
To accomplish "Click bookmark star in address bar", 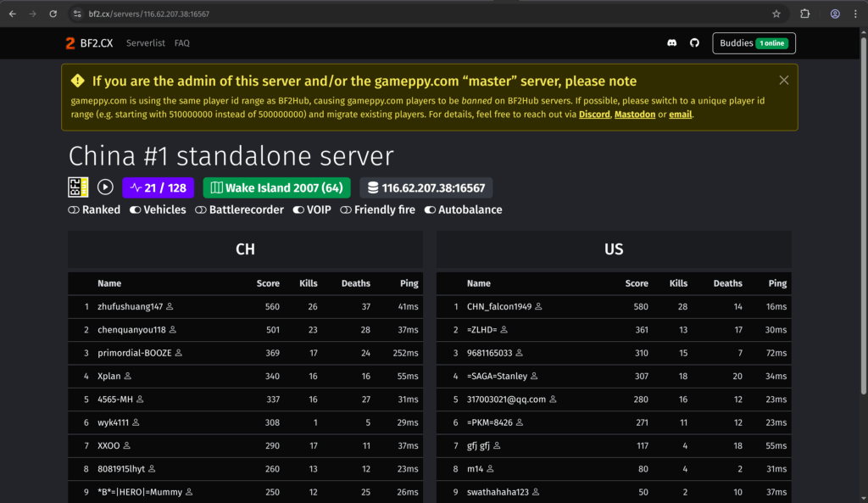I will 776,14.
